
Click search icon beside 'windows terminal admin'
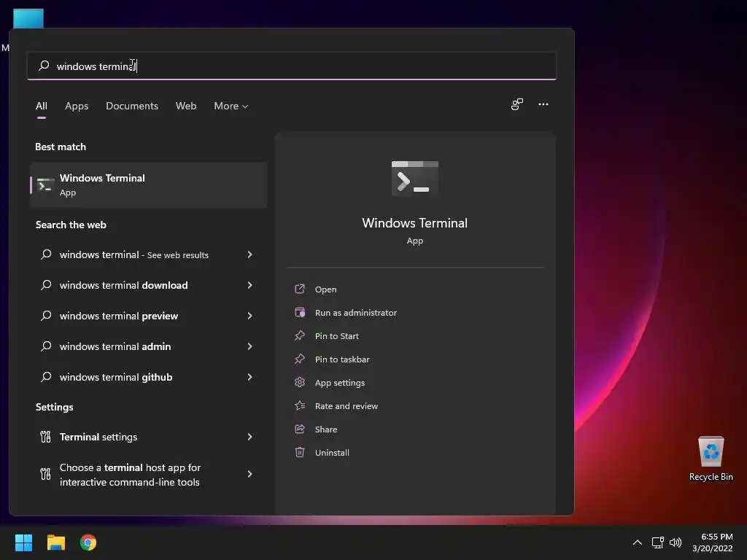[x=46, y=346]
